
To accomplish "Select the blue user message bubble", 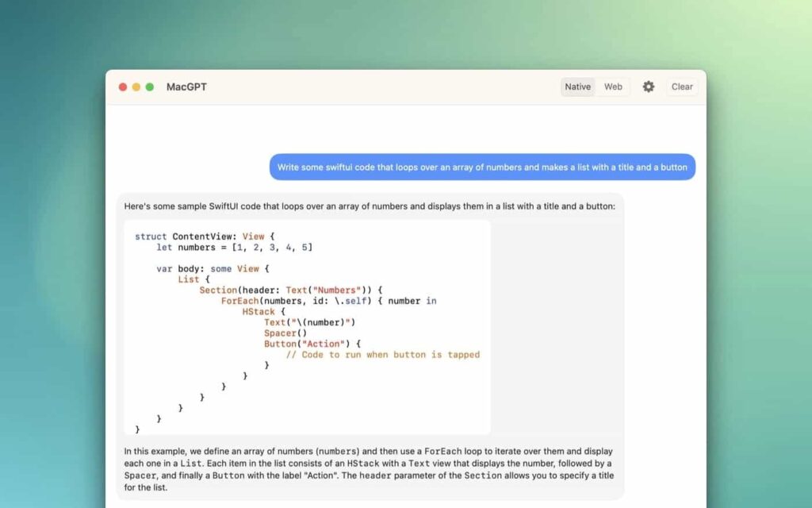I will [485, 167].
